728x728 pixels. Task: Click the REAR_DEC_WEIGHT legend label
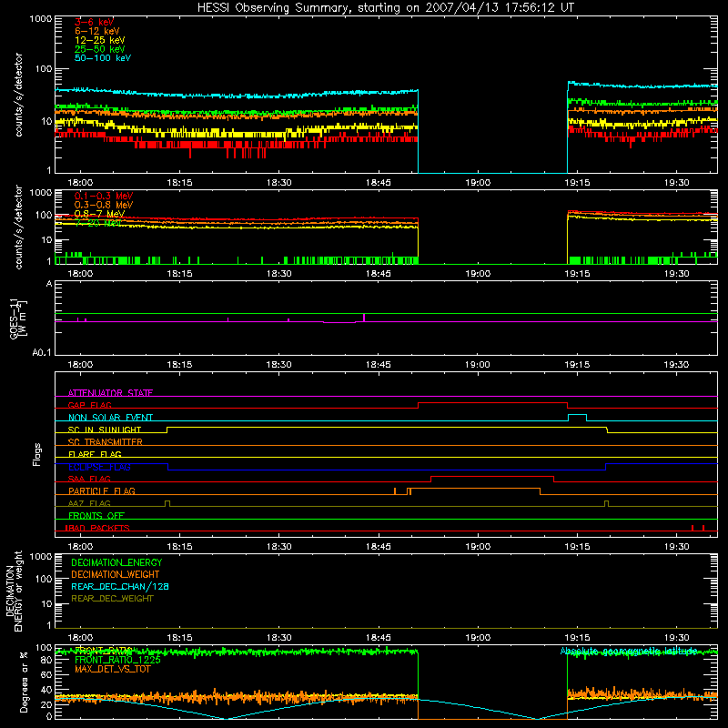[x=112, y=599]
